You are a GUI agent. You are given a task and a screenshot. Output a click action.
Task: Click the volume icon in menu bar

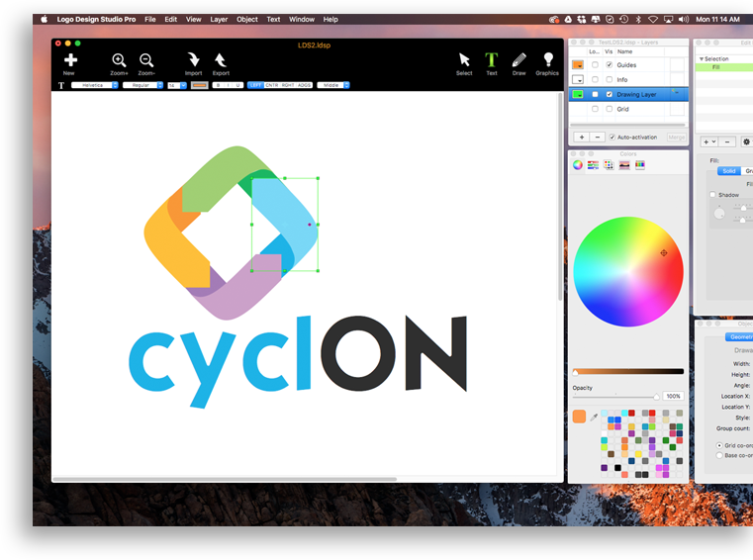[x=684, y=19]
